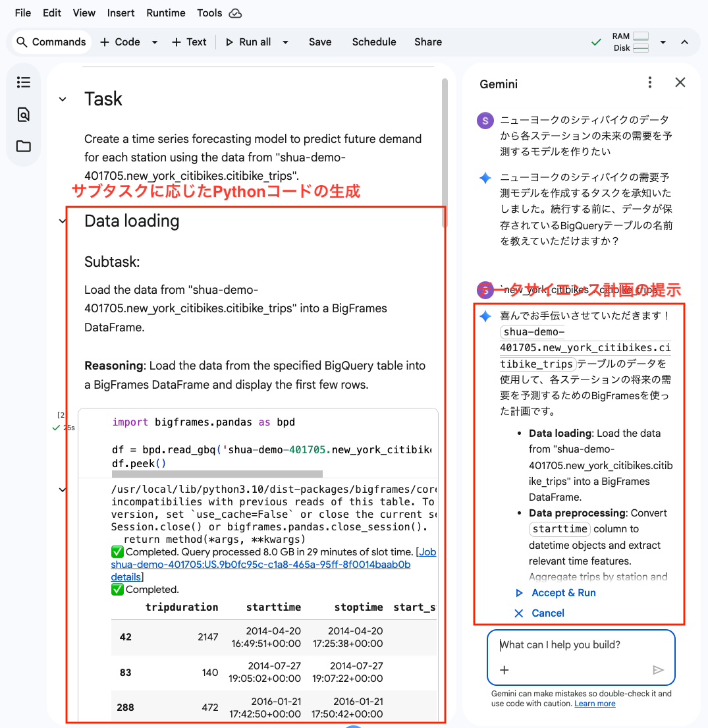Click the stoptime column header
Image resolution: width=708 pixels, height=728 pixels.
coord(358,607)
